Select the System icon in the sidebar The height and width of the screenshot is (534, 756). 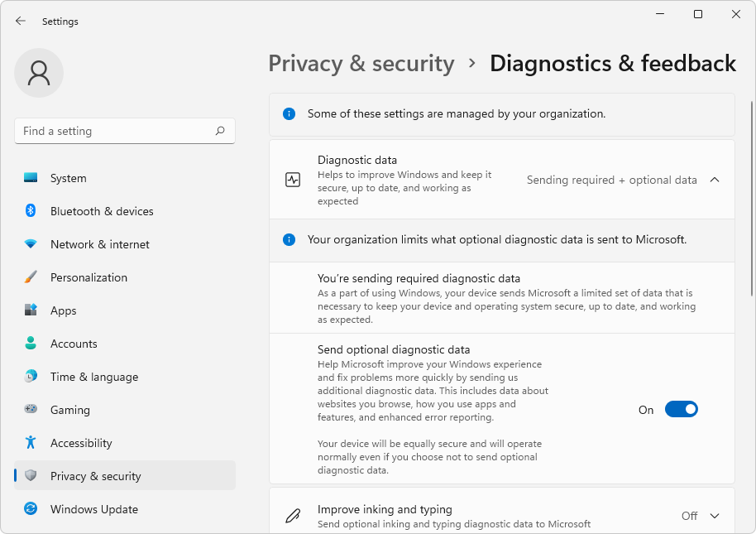tap(31, 178)
